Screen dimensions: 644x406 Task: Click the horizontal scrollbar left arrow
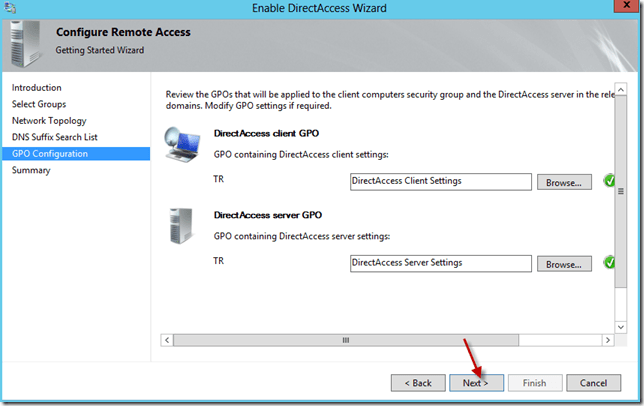click(157, 340)
